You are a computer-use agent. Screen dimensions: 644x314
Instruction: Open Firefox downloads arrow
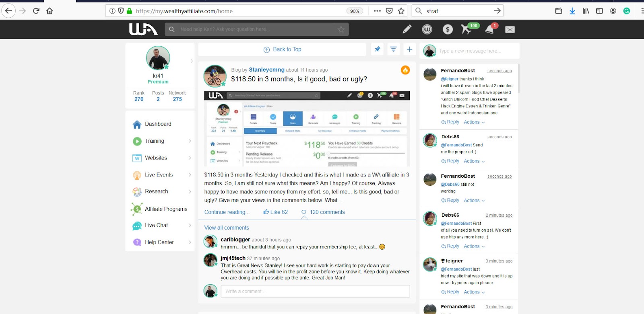tap(572, 11)
